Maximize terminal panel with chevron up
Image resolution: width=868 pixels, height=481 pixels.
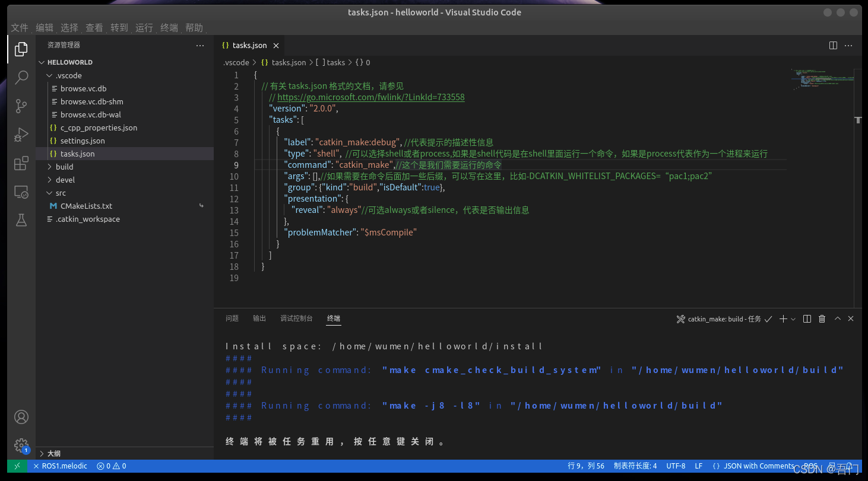click(x=837, y=318)
